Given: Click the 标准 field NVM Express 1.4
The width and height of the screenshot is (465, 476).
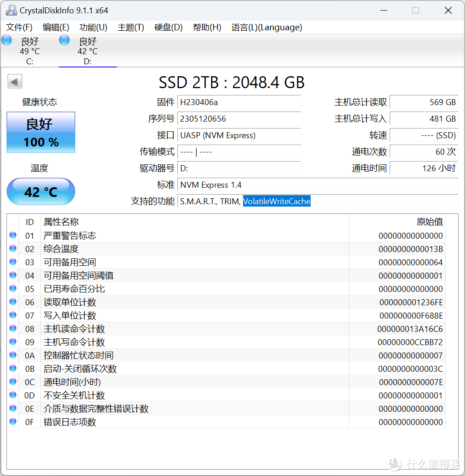Looking at the screenshot, I should click(x=318, y=185).
